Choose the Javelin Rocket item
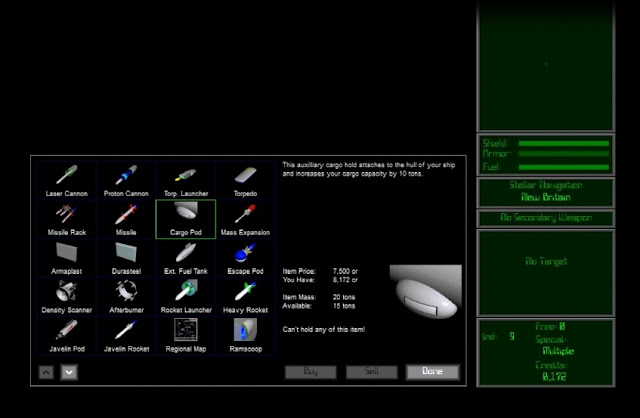This screenshot has height=418, width=640. tap(126, 336)
